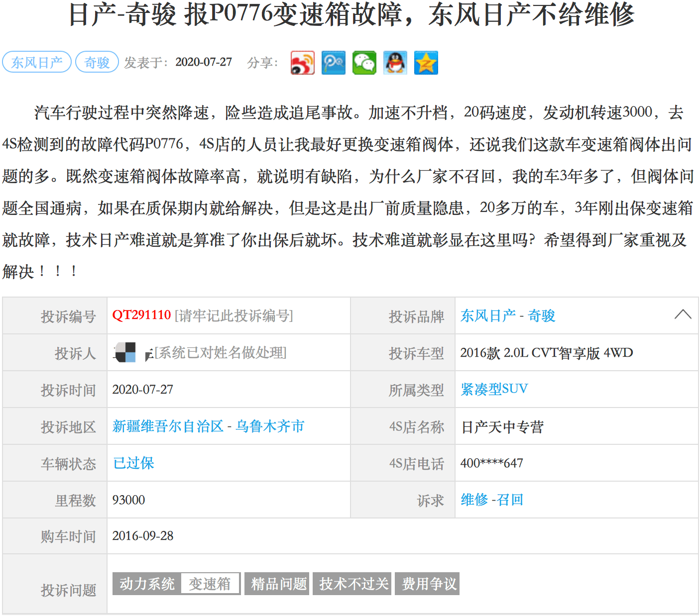
Task: Open the 奇骏 model tag
Action: click(97, 62)
